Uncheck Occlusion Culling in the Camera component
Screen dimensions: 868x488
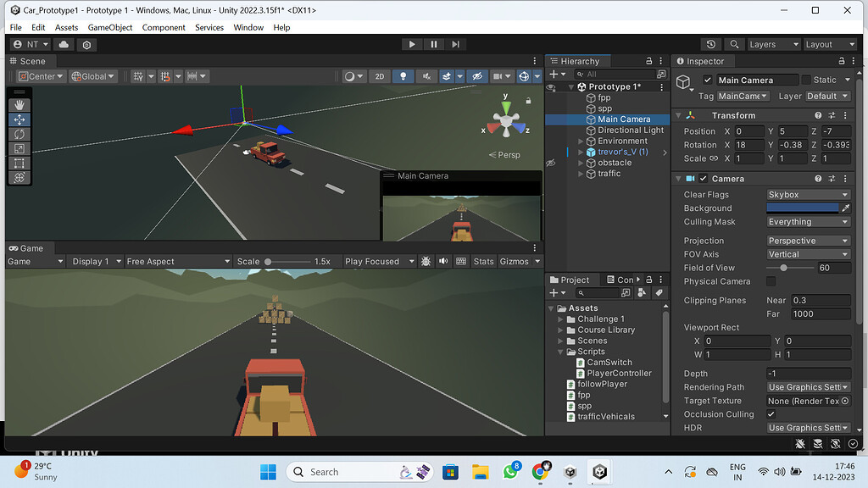tap(771, 413)
